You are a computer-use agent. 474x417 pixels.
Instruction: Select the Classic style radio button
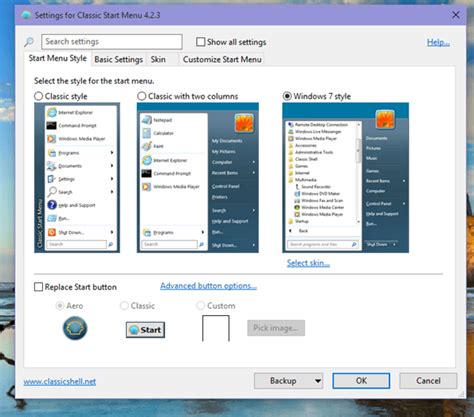tap(39, 96)
